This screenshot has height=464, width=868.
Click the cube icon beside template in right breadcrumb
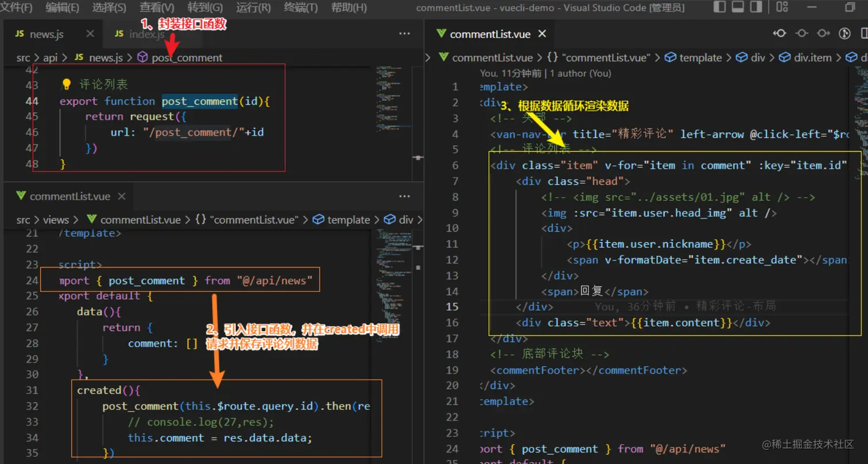671,57
